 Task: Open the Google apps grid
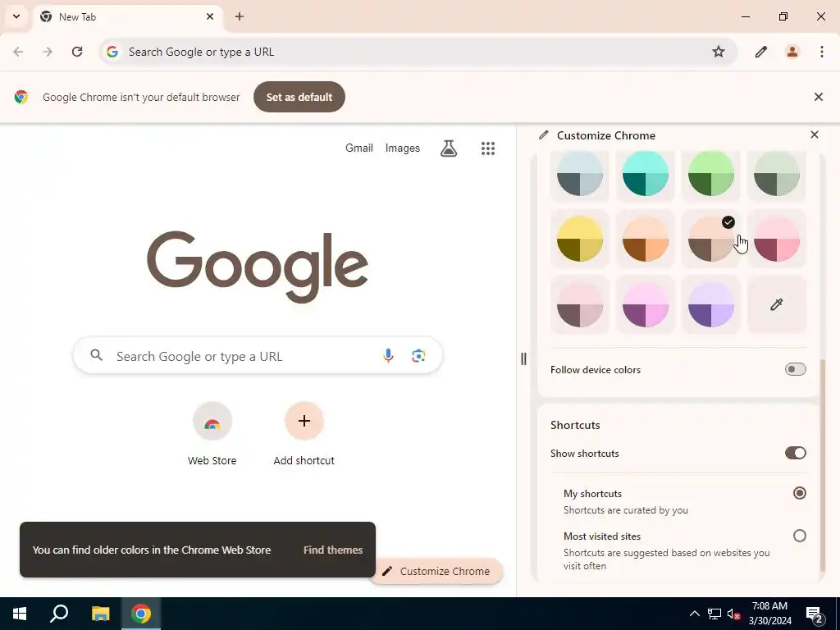coord(487,148)
